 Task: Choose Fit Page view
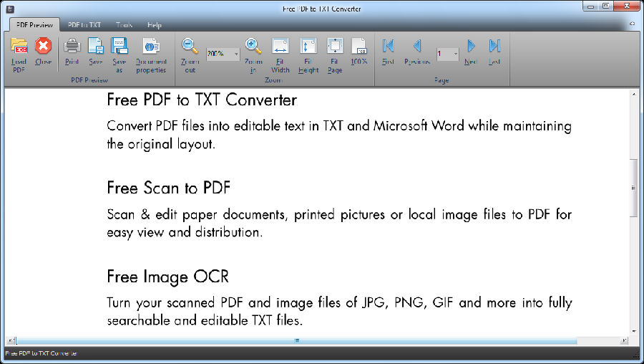[335, 47]
